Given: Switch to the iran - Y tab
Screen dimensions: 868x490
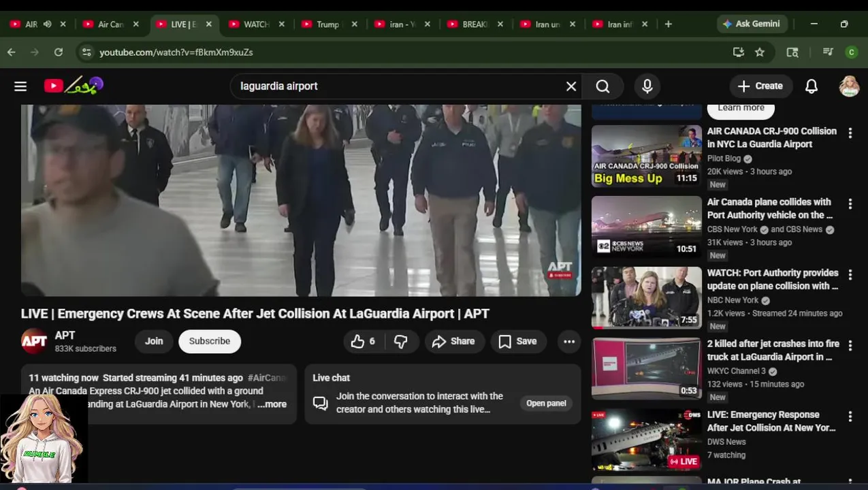Looking at the screenshot, I should (402, 24).
